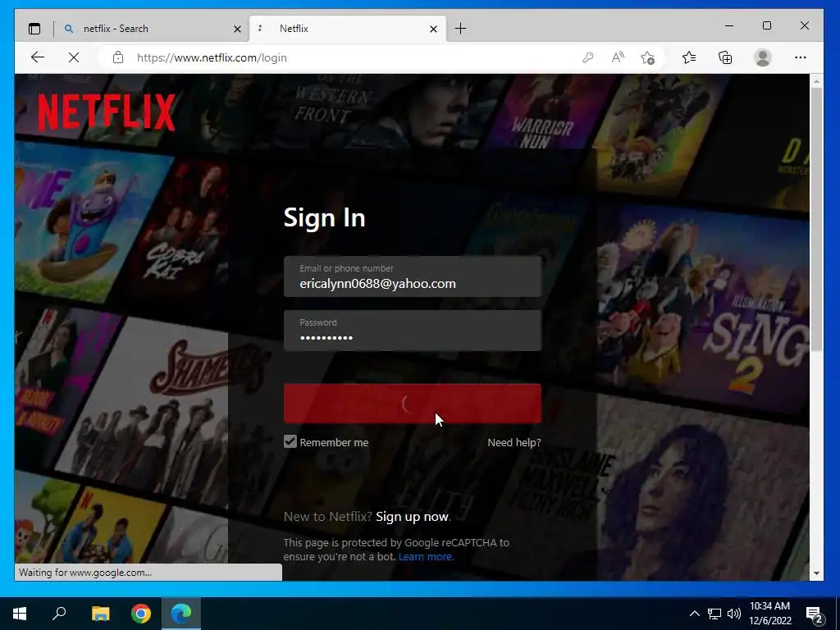Open the clock and date flyout
The image size is (840, 630).
769,614
